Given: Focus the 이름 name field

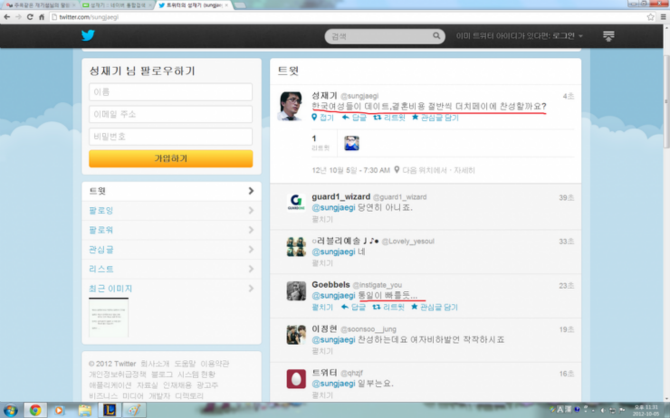Looking at the screenshot, I should click(x=171, y=92).
